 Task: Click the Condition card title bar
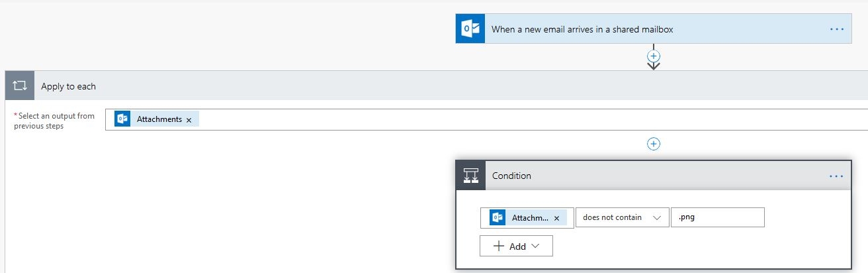(x=654, y=176)
